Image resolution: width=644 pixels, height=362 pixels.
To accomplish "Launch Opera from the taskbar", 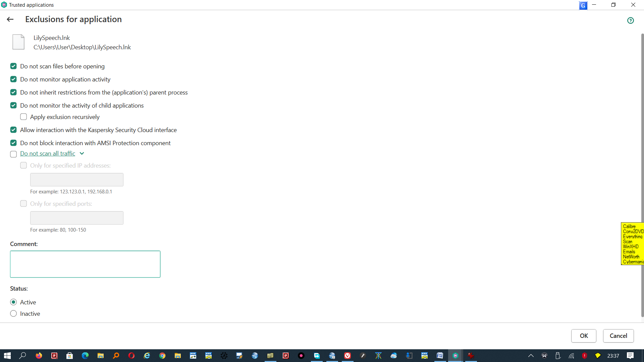I will (131, 356).
